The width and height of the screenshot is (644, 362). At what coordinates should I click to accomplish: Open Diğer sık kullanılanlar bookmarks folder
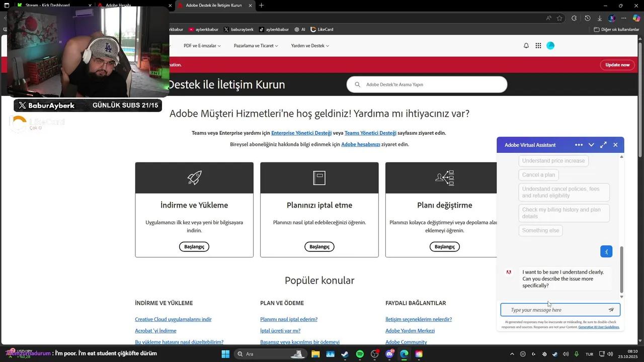coord(616,29)
